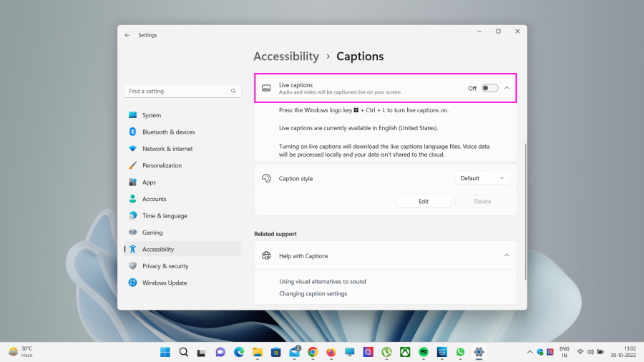Open the Windows Start menu
The image size is (644, 362).
pyautogui.click(x=165, y=352)
